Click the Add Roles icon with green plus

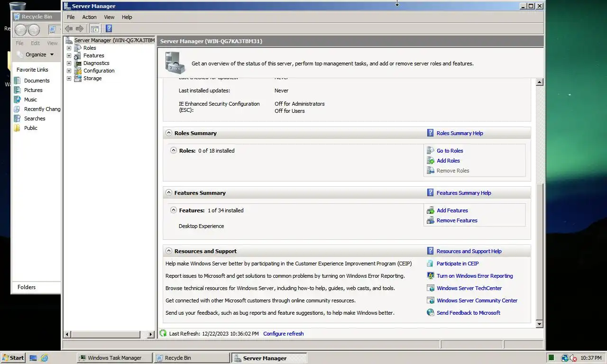point(430,161)
